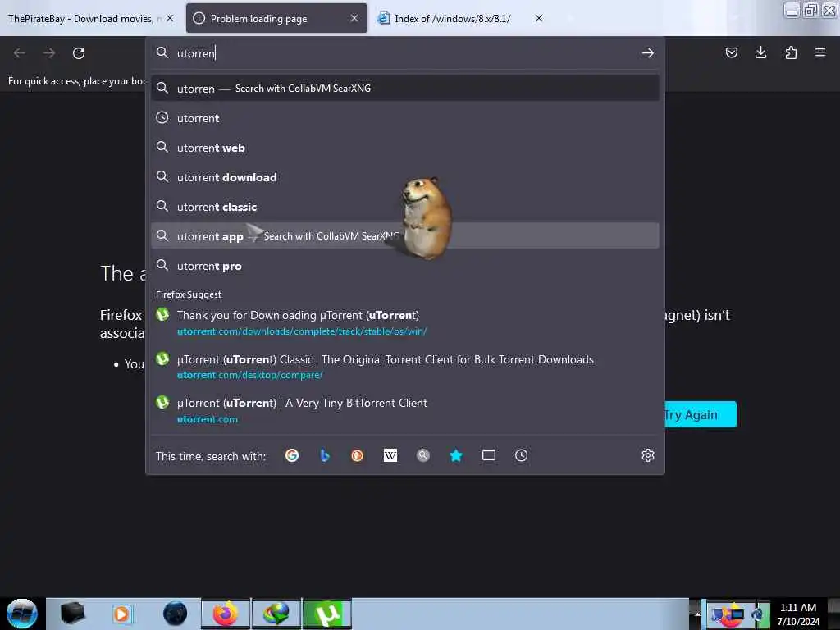Show hidden system tray icons
The height and width of the screenshot is (630, 840).
pyautogui.click(x=697, y=614)
